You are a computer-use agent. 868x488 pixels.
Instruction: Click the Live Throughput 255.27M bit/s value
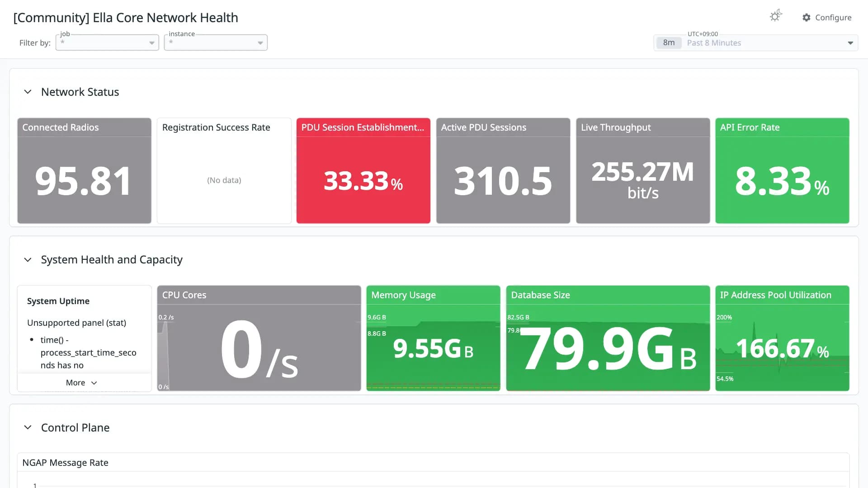coord(643,180)
